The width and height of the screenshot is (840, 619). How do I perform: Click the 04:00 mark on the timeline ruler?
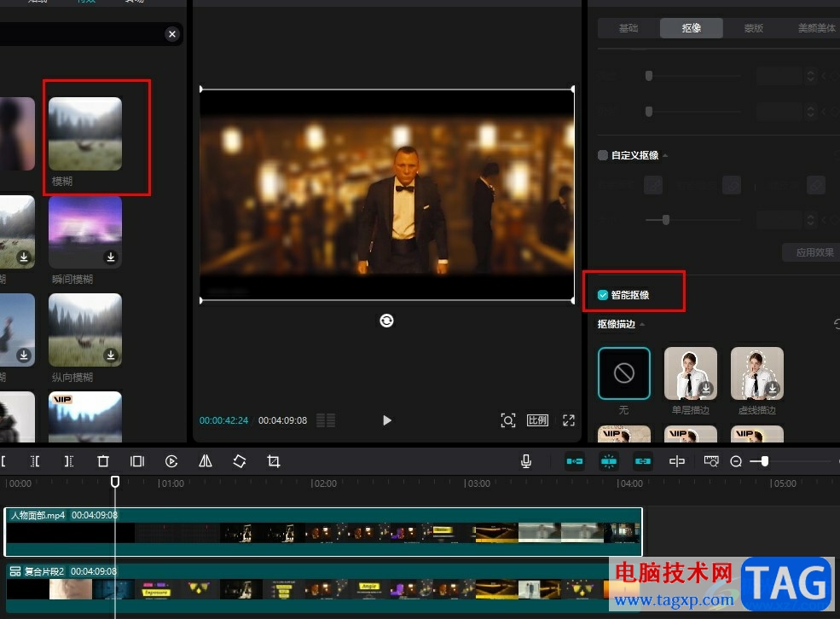pyautogui.click(x=630, y=483)
